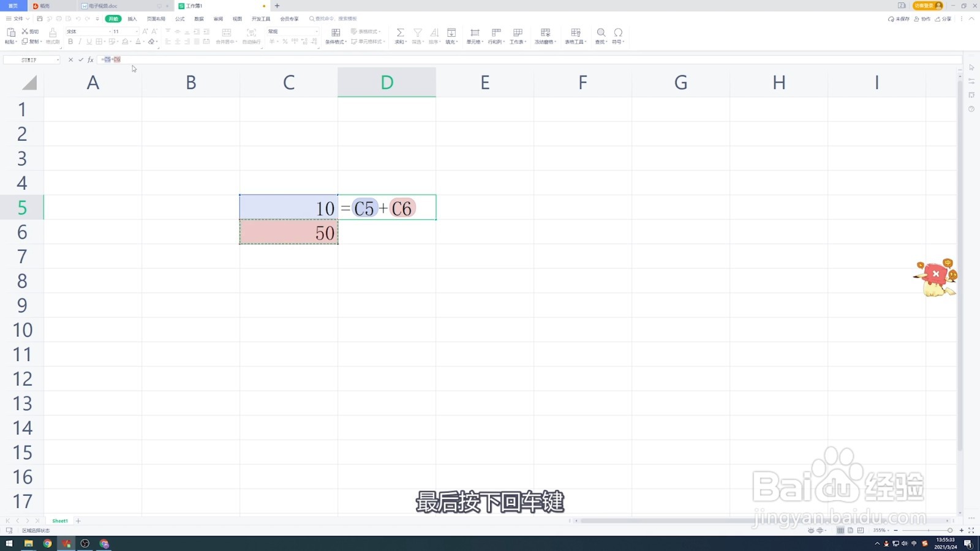The image size is (980, 551).
Task: Expand the File (文件) menu arrow
Action: [x=28, y=19]
